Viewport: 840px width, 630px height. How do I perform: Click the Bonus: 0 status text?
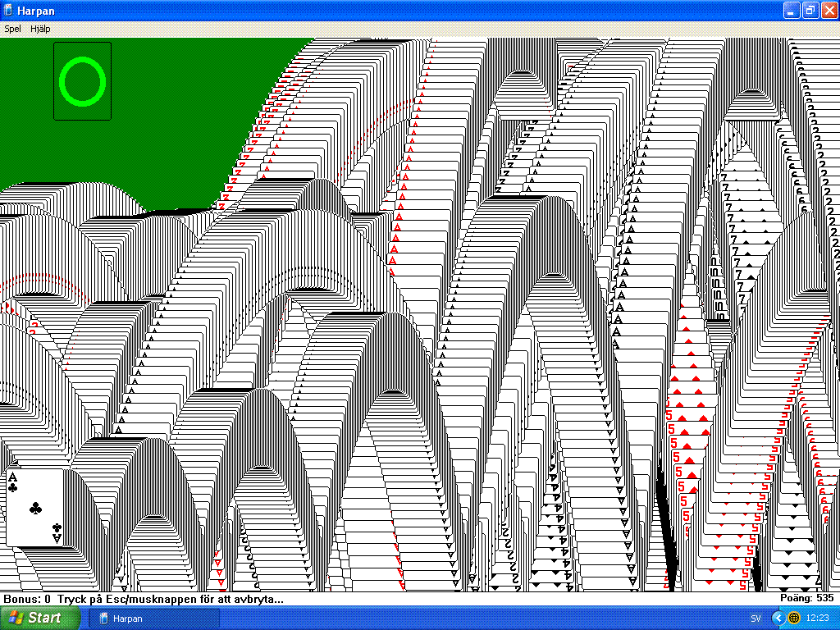point(27,599)
